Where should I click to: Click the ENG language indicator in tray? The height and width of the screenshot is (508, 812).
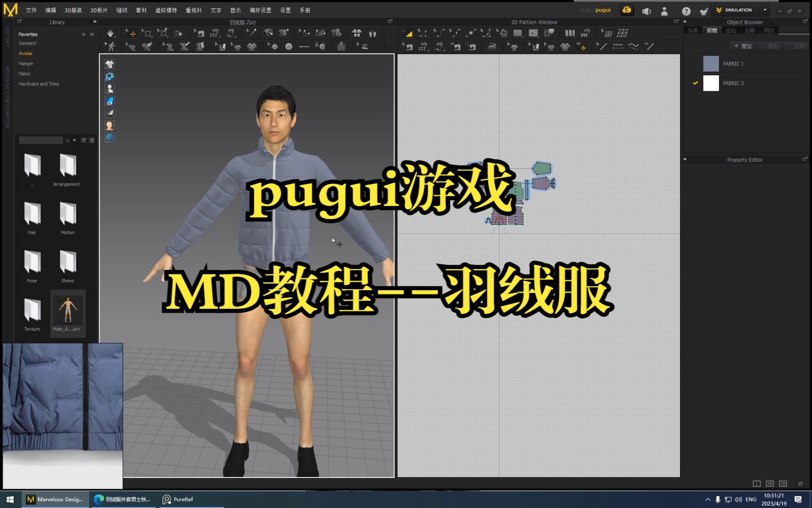pyautogui.click(x=751, y=500)
